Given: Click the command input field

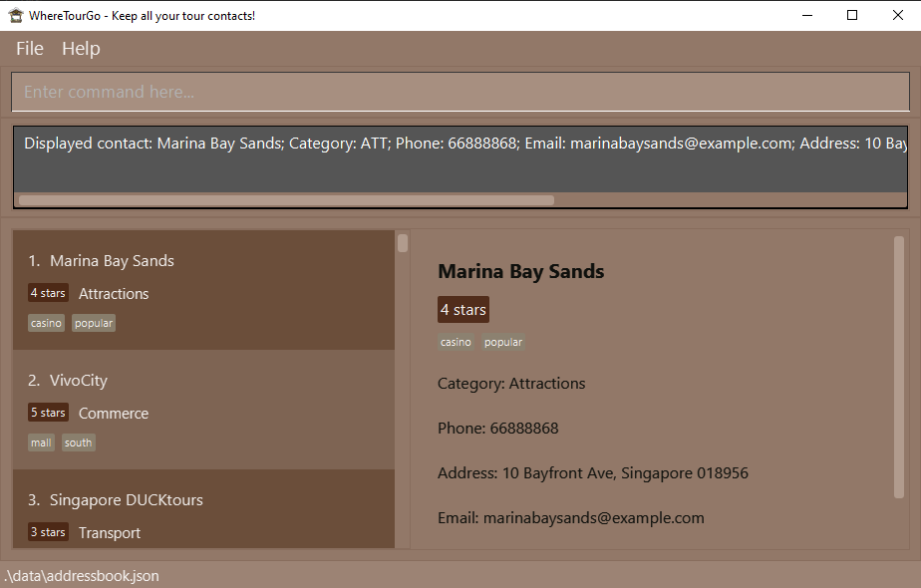Looking at the screenshot, I should pyautogui.click(x=460, y=92).
